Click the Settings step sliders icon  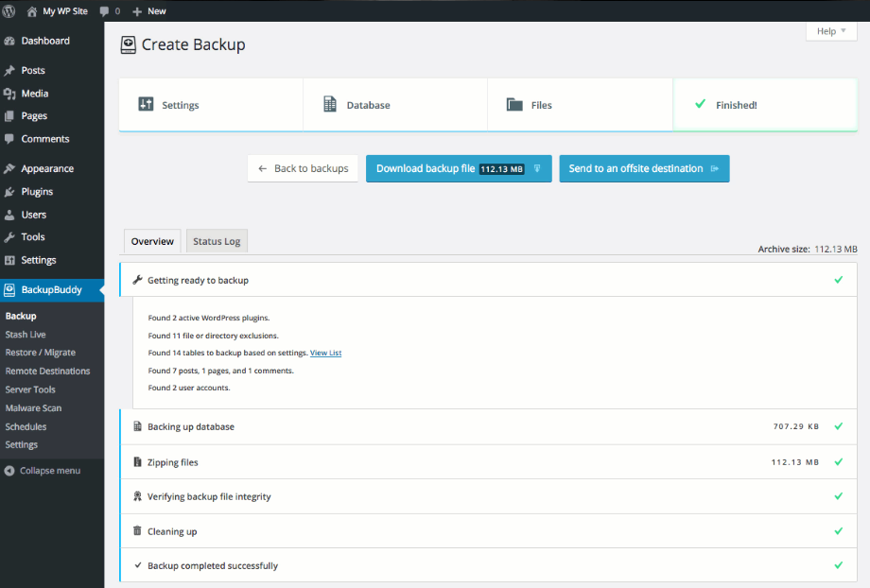(x=146, y=104)
